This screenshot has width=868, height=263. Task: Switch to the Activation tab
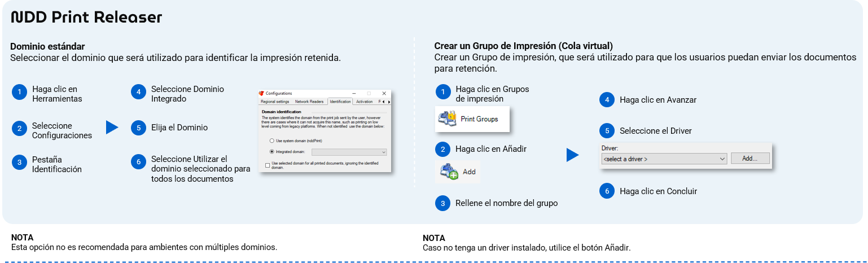point(365,102)
